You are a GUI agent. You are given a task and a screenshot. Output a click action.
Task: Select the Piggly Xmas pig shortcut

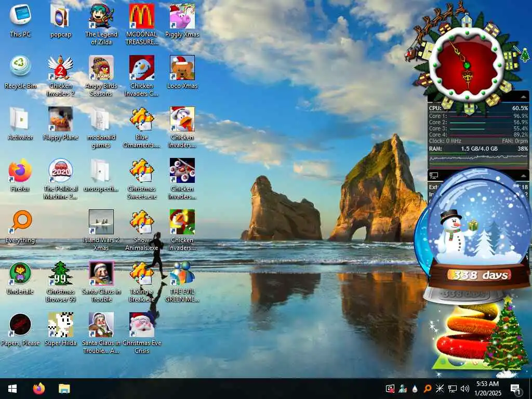coord(182,20)
